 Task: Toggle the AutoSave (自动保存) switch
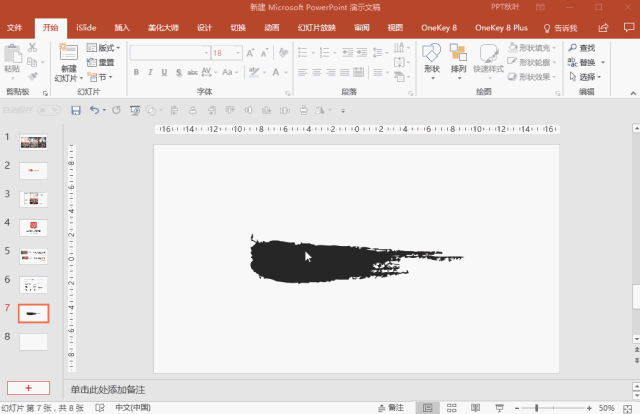pyautogui.click(x=49, y=110)
